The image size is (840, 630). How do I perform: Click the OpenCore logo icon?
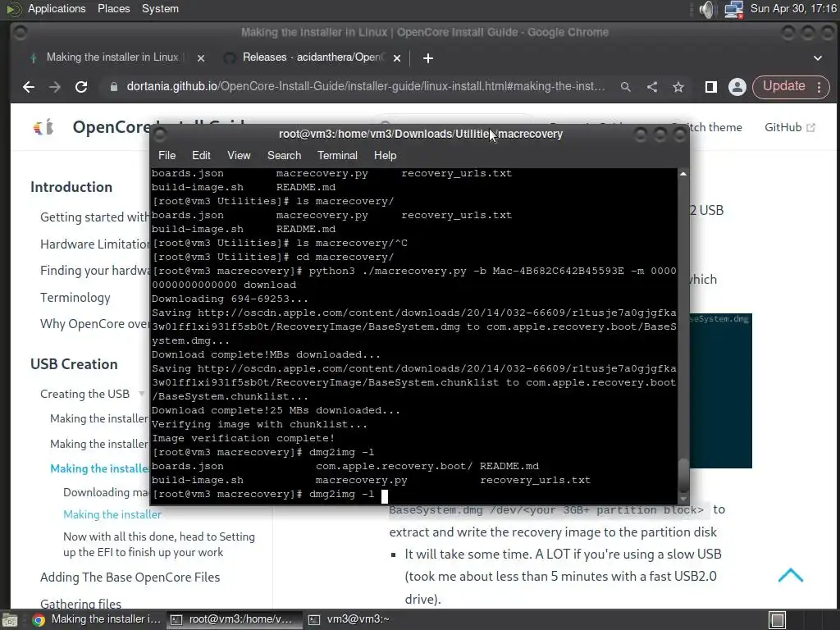pos(43,127)
